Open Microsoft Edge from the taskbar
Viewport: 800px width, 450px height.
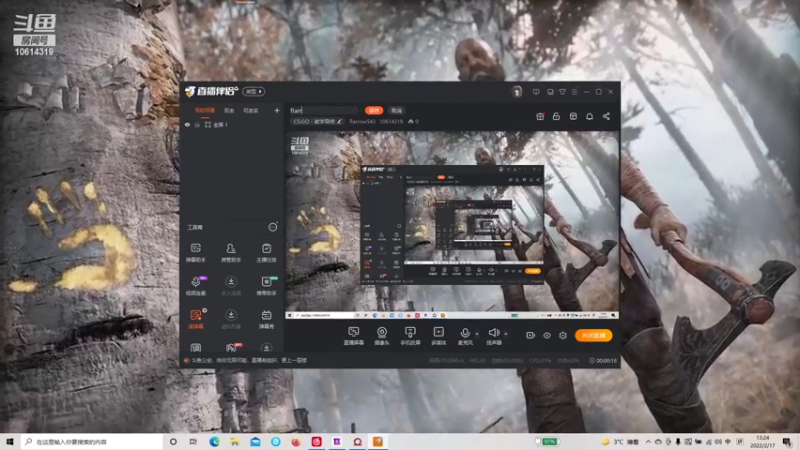pos(214,441)
